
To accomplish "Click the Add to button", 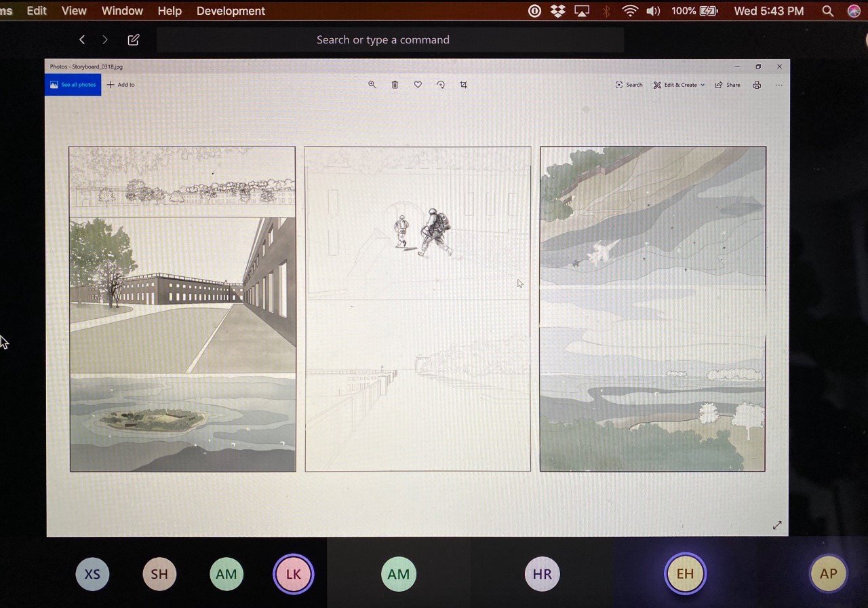I will point(121,85).
